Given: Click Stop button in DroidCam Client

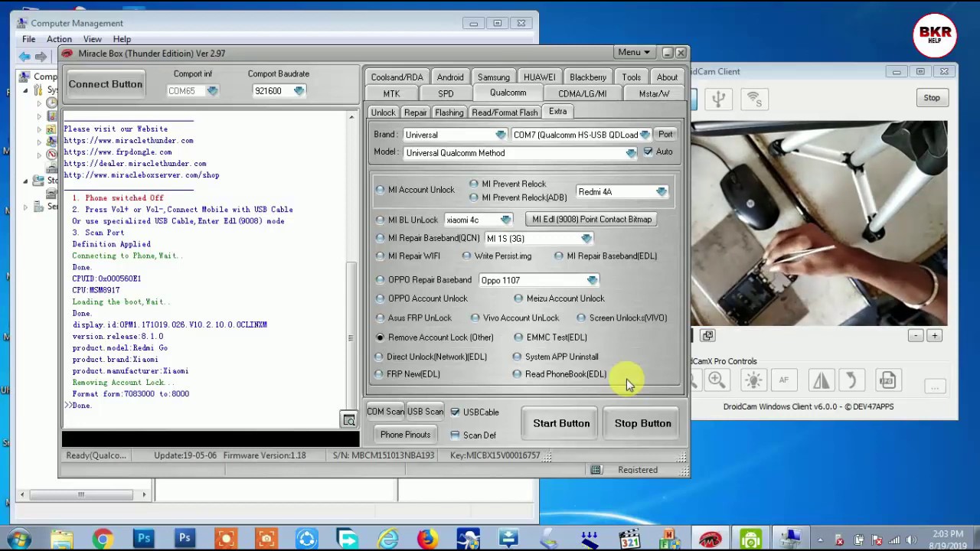Looking at the screenshot, I should tap(932, 98).
